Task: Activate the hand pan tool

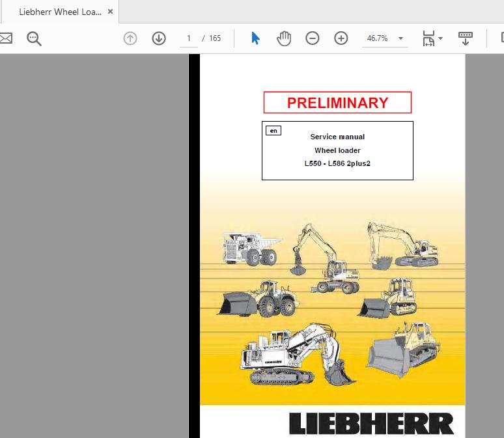Action: click(284, 38)
